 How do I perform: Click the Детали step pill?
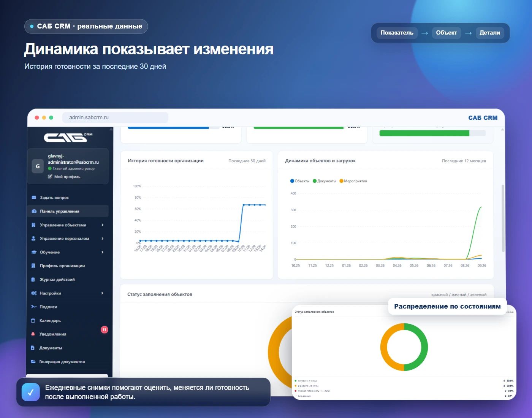click(490, 33)
